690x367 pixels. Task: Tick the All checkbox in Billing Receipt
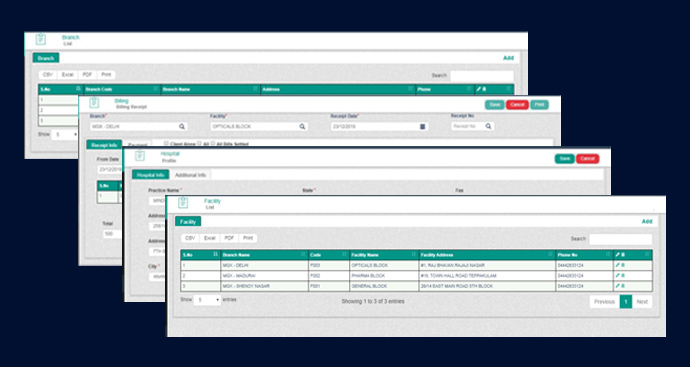[x=199, y=143]
